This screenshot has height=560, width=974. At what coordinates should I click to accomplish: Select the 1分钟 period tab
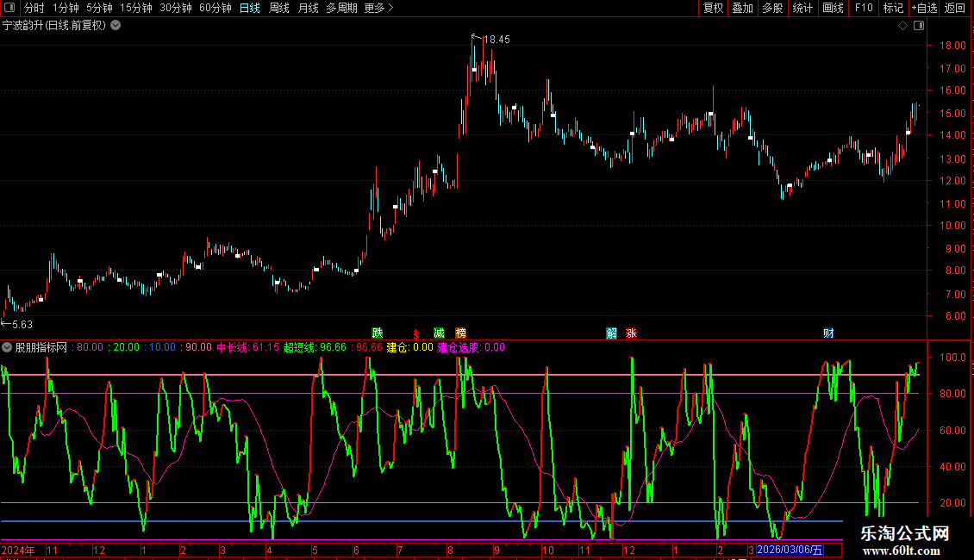[x=66, y=8]
